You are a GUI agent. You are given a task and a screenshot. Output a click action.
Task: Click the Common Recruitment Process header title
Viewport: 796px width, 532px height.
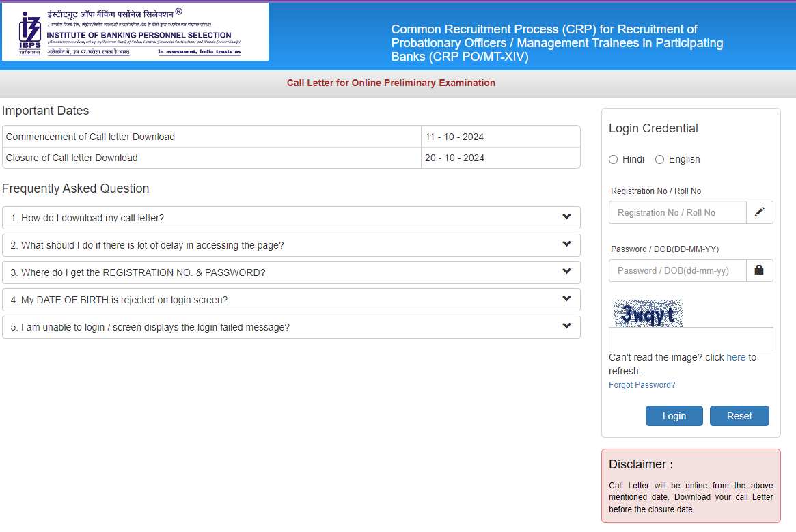(557, 42)
